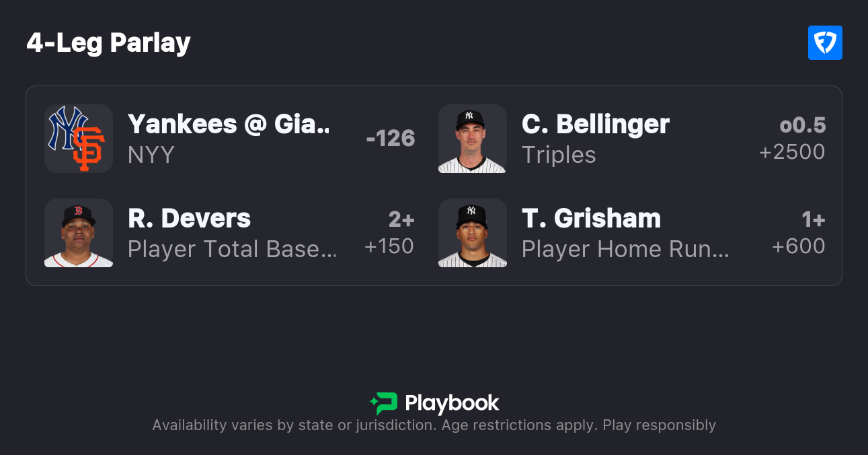
Task: Click the 4-Leg Parlay heading
Action: click(x=109, y=43)
